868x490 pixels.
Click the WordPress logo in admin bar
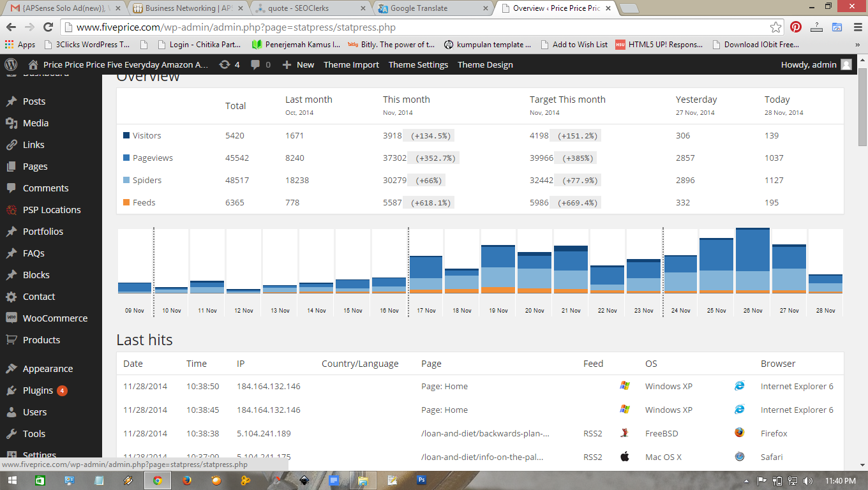coord(10,64)
